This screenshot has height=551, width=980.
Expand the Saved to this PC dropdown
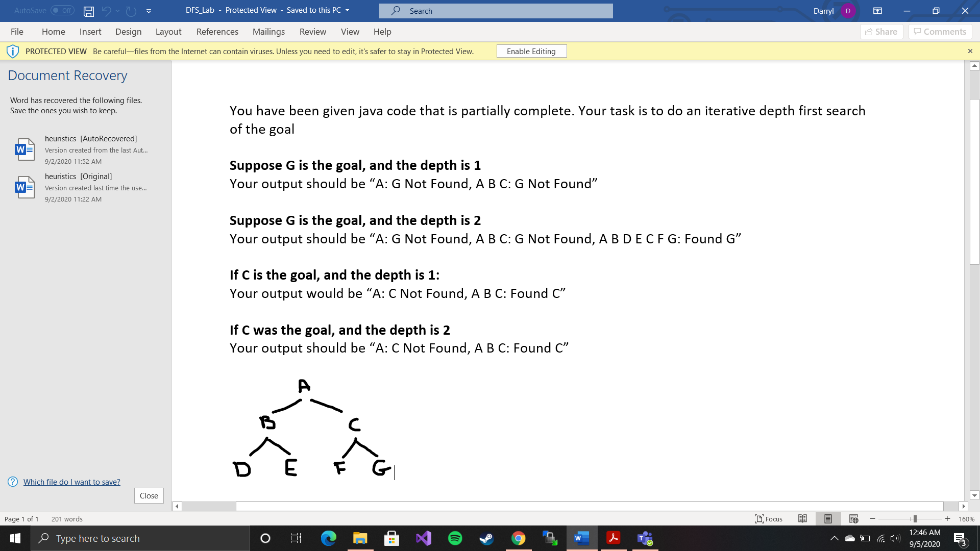347,10
